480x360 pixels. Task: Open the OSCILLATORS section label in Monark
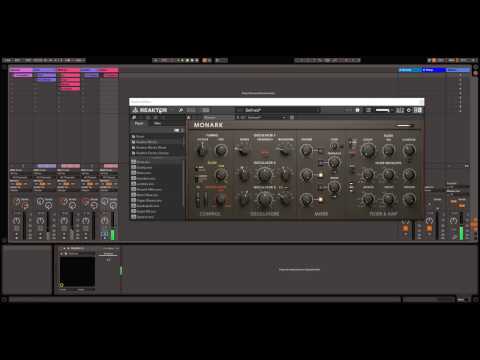point(265,214)
